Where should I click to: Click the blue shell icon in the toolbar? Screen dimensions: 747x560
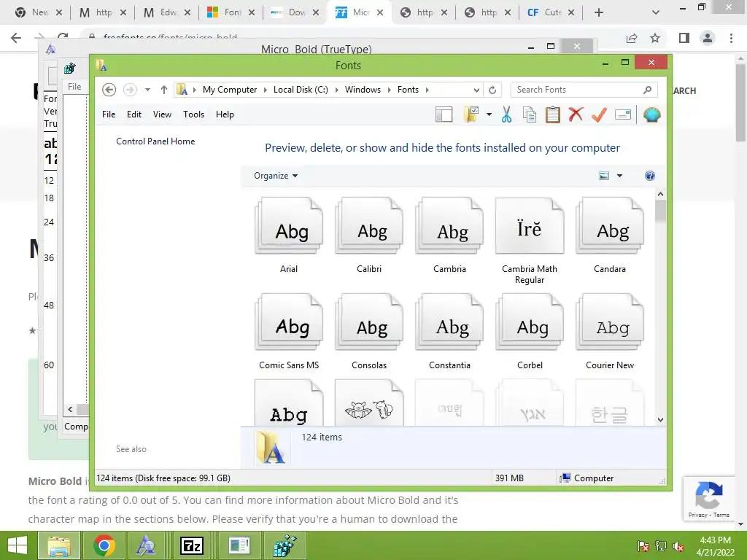tap(651, 114)
